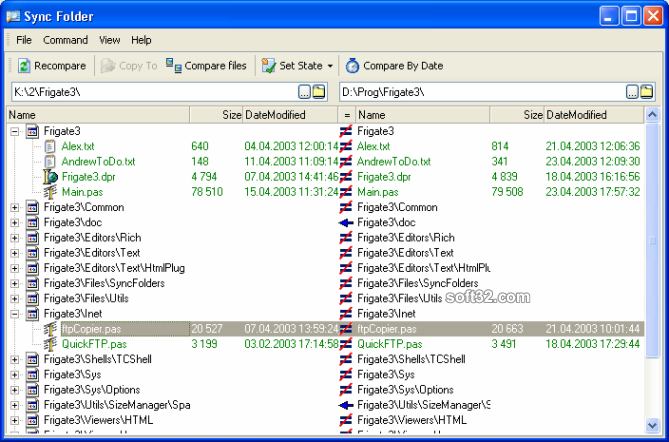Image resolution: width=669 pixels, height=442 pixels.
Task: Minimize the Sync Folder window
Action: [609, 16]
